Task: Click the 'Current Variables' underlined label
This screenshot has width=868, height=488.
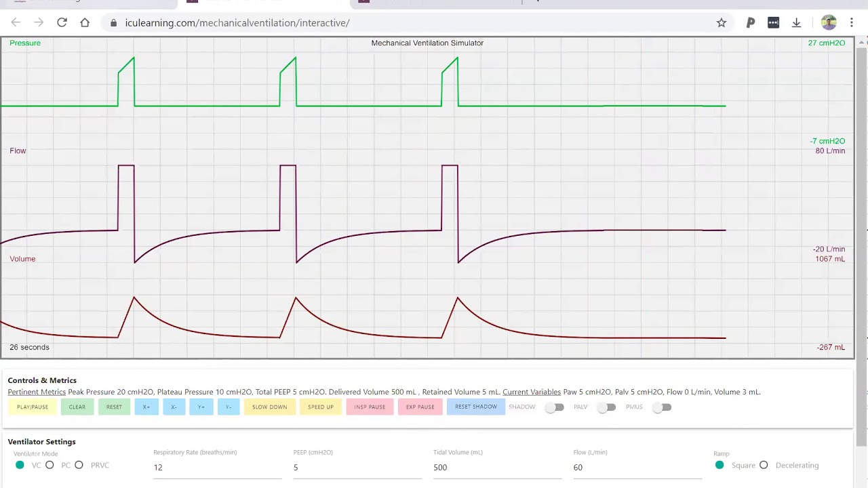Action: 532,392
